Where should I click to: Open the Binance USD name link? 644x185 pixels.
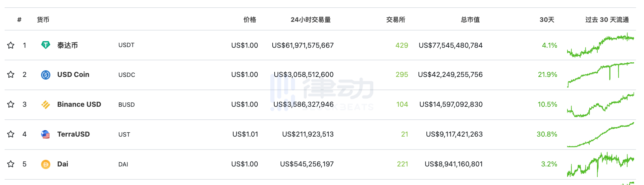point(79,104)
